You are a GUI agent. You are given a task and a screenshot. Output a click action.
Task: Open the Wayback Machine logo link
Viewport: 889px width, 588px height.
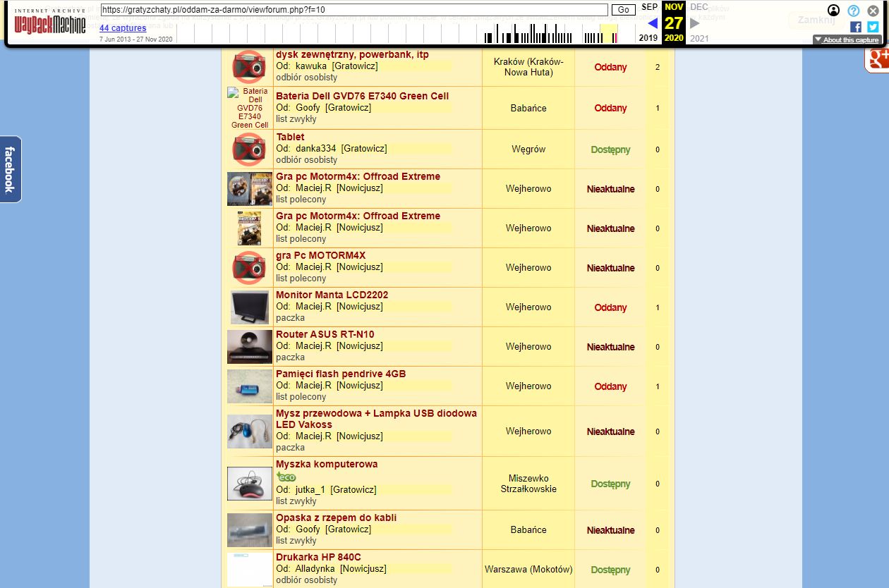50,22
